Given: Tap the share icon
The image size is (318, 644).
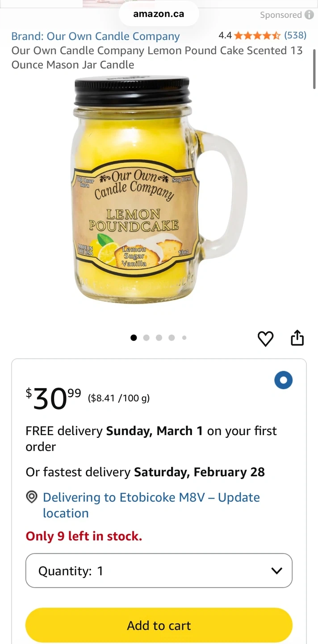Looking at the screenshot, I should 297,338.
